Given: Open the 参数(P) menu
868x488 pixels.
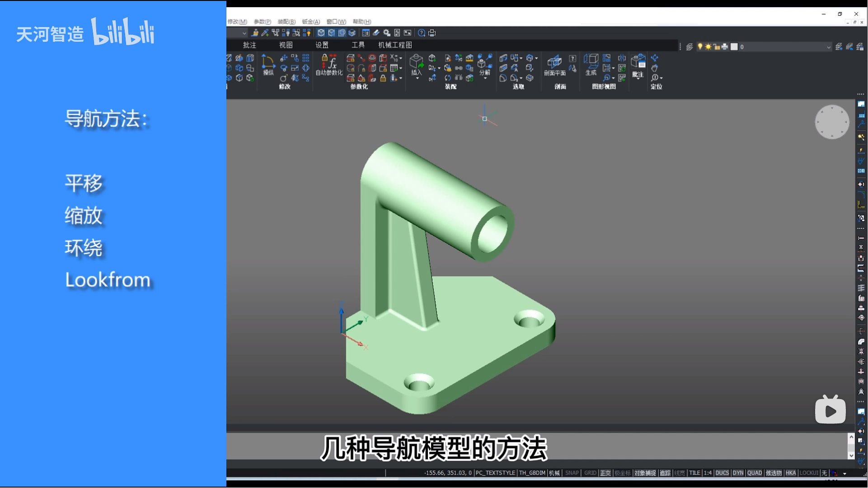Looking at the screenshot, I should (x=262, y=22).
